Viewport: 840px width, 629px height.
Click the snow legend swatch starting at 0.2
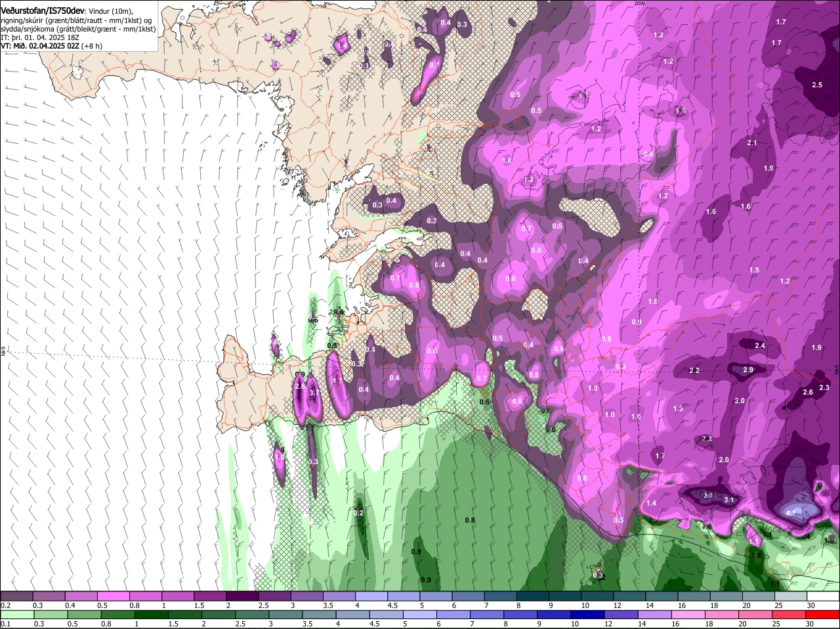pos(16,596)
